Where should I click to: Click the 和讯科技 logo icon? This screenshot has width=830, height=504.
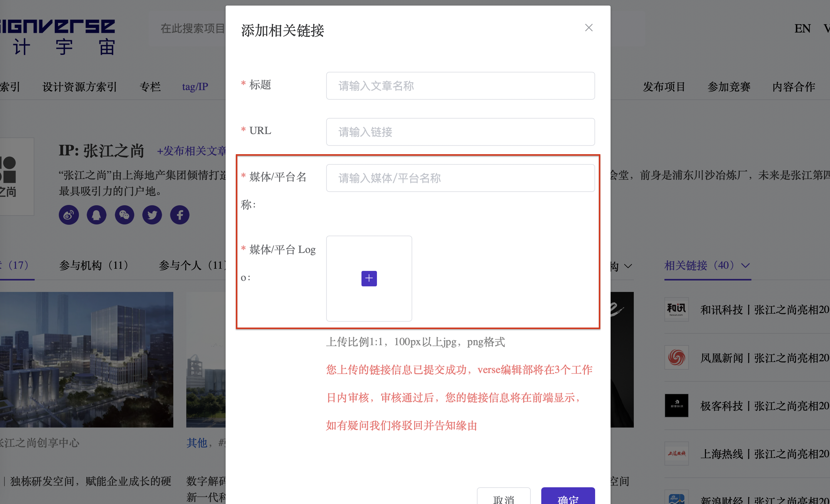click(x=676, y=309)
